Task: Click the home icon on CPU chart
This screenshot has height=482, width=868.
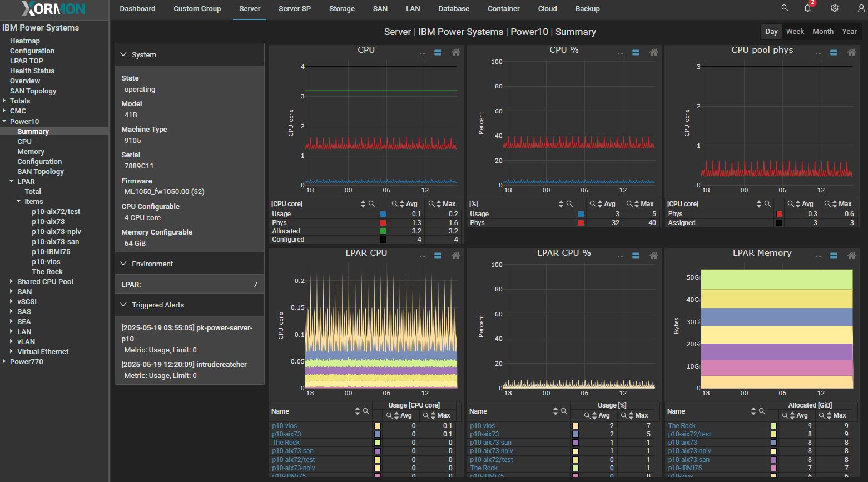Action: (x=455, y=52)
